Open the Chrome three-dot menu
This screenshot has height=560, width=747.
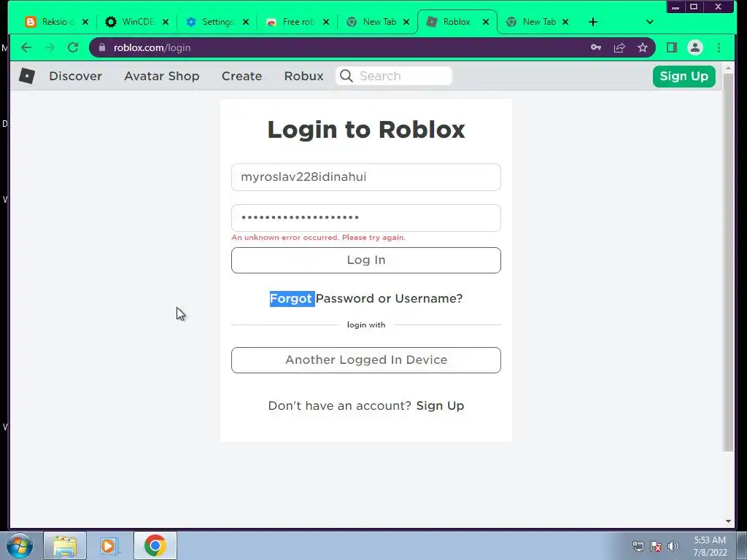tap(719, 47)
